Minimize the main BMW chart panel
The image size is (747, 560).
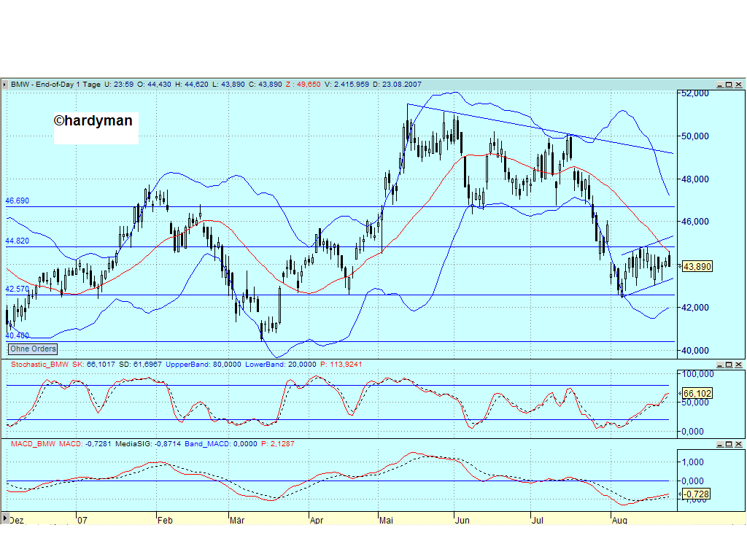click(x=720, y=85)
